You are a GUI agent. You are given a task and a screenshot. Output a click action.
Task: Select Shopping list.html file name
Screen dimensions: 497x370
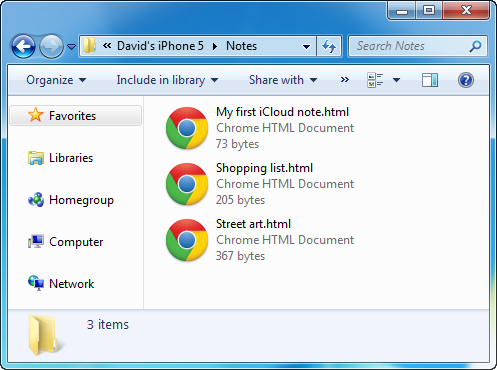tap(264, 168)
